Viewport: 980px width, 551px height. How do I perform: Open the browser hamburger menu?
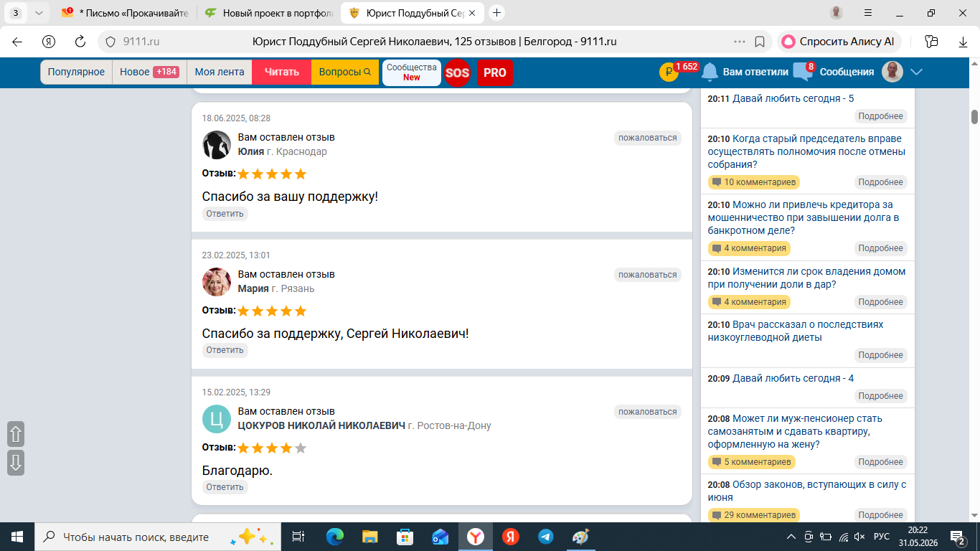tap(868, 13)
